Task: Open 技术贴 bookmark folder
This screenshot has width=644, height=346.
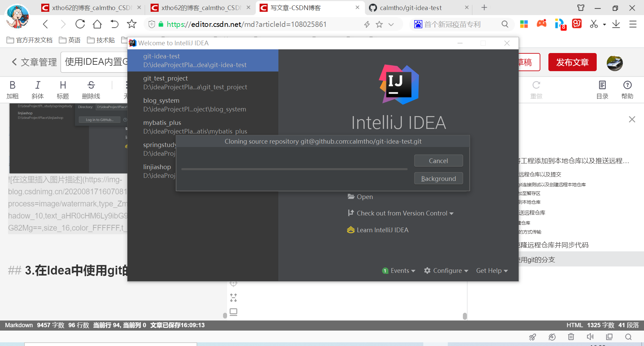Action: pos(101,40)
